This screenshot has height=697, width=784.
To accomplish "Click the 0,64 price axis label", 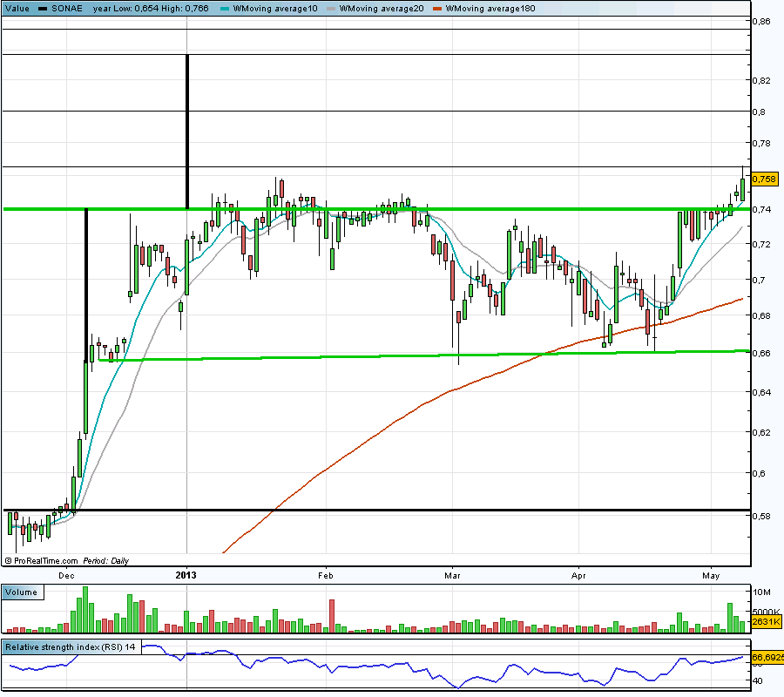I will pyautogui.click(x=761, y=392).
